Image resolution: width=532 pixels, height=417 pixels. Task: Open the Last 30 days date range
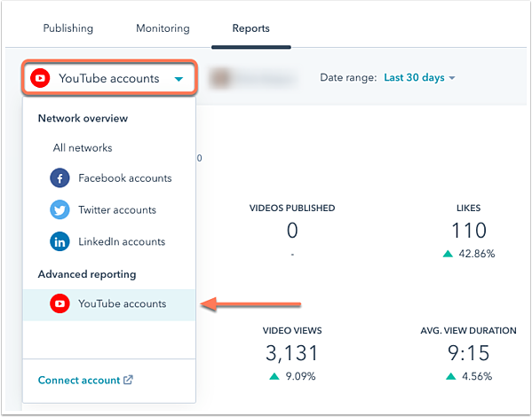(x=419, y=78)
